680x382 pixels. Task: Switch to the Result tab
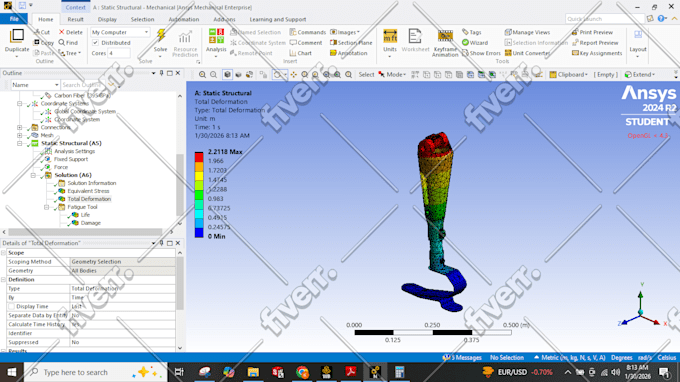75,19
